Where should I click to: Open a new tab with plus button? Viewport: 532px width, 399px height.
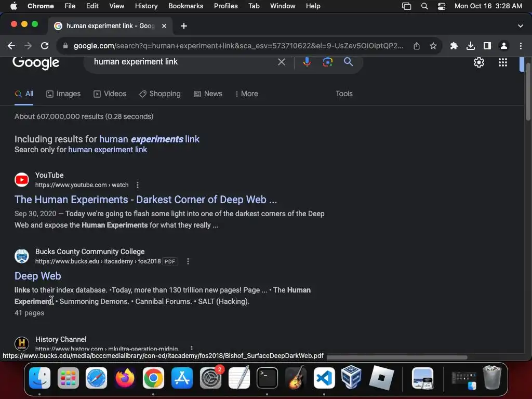point(184,26)
